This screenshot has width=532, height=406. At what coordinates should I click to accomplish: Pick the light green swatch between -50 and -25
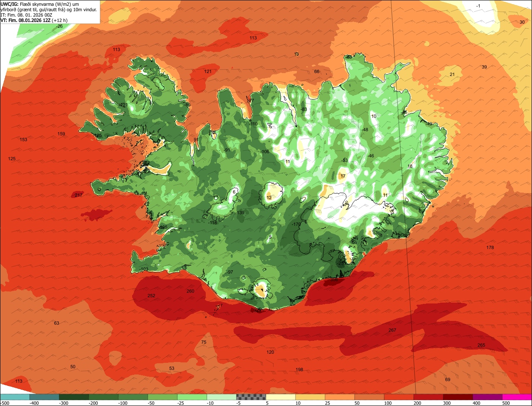pyautogui.click(x=162, y=397)
